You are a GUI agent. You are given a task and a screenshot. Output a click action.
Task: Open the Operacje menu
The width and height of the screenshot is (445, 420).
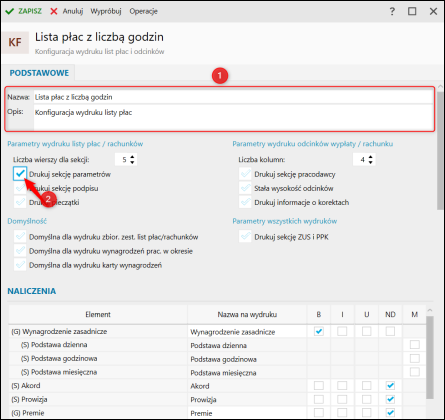pyautogui.click(x=143, y=11)
